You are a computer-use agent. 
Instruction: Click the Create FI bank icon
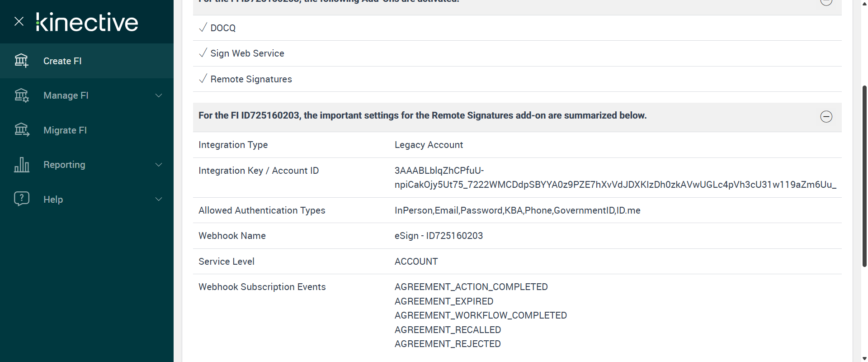point(21,61)
